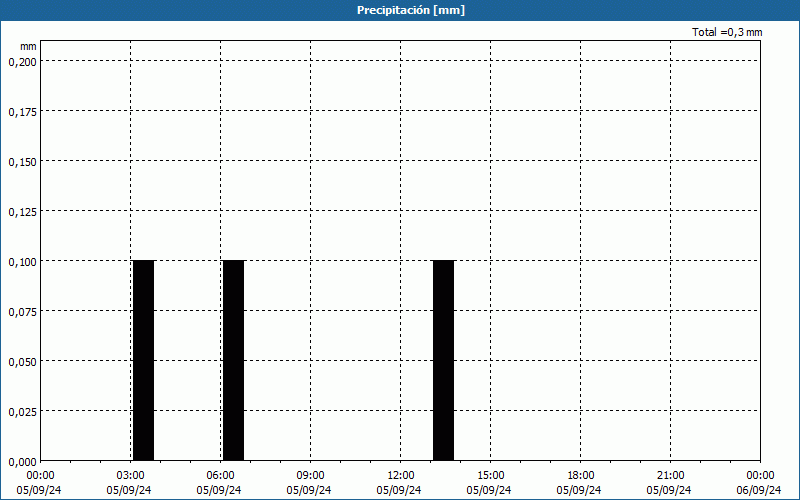
Task: Click the 0,000 y-axis value
Action: point(22,462)
